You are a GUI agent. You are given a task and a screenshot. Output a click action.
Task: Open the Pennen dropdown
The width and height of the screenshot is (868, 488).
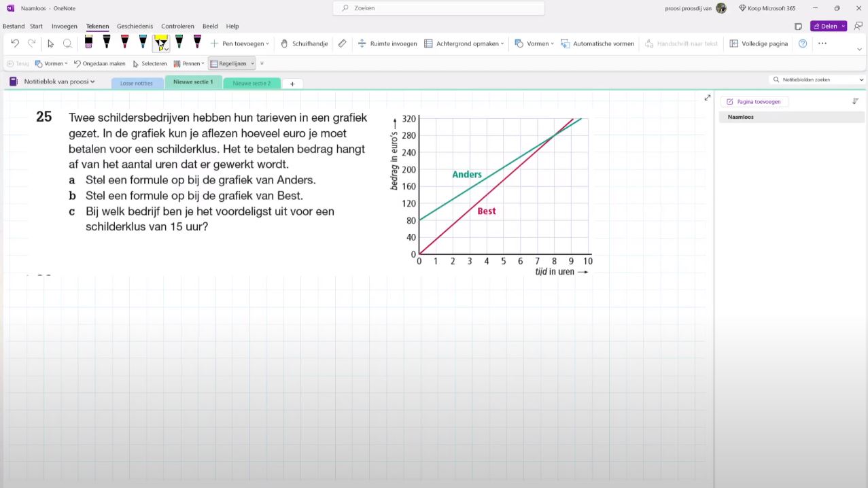tap(189, 63)
